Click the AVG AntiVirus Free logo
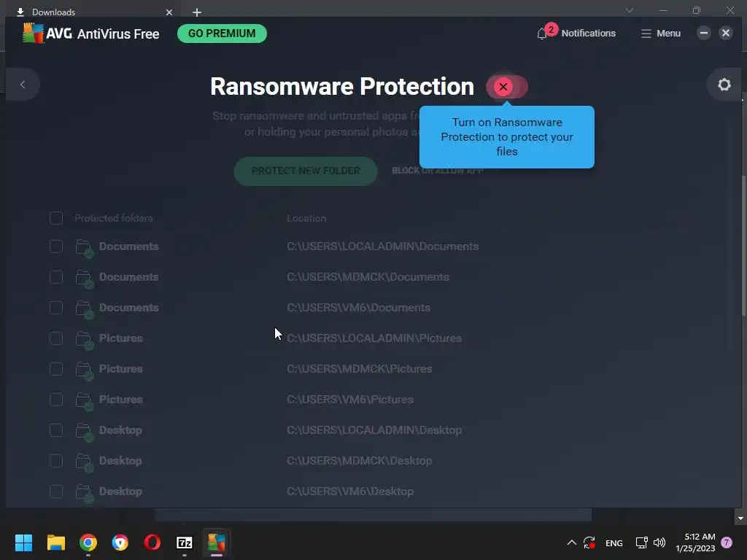Screen dimensions: 747x560 (91, 34)
